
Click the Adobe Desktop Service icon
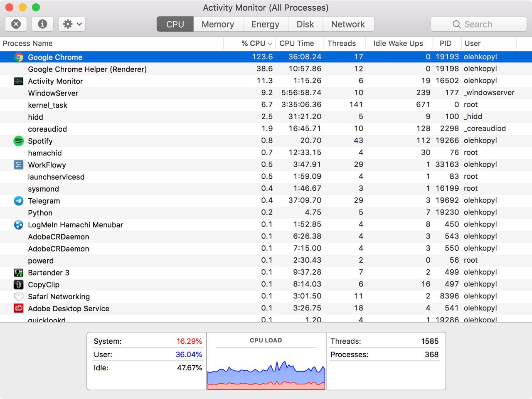(x=19, y=308)
